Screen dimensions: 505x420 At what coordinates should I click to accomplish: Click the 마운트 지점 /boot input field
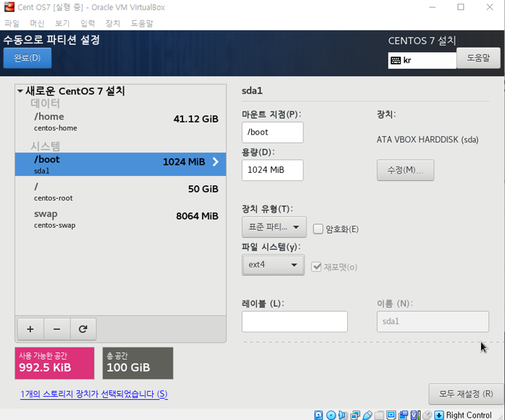click(x=272, y=132)
